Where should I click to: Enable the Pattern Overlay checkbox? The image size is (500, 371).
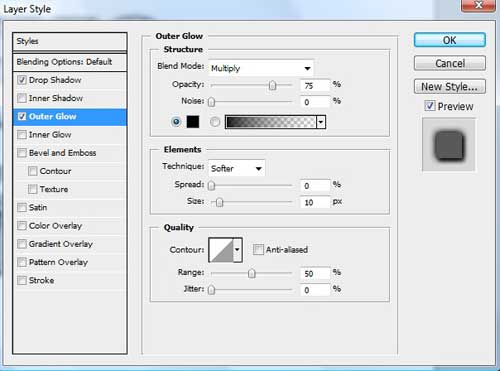(x=22, y=262)
